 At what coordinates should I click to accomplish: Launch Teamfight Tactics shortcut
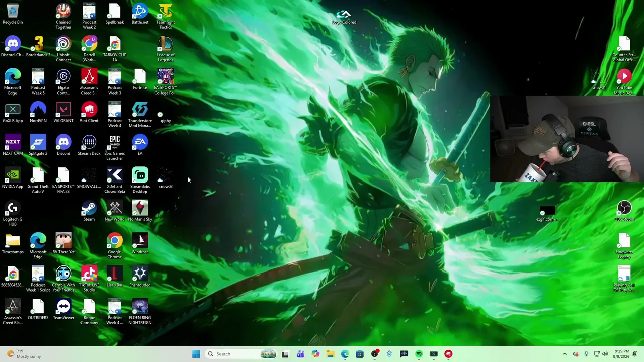tap(166, 16)
